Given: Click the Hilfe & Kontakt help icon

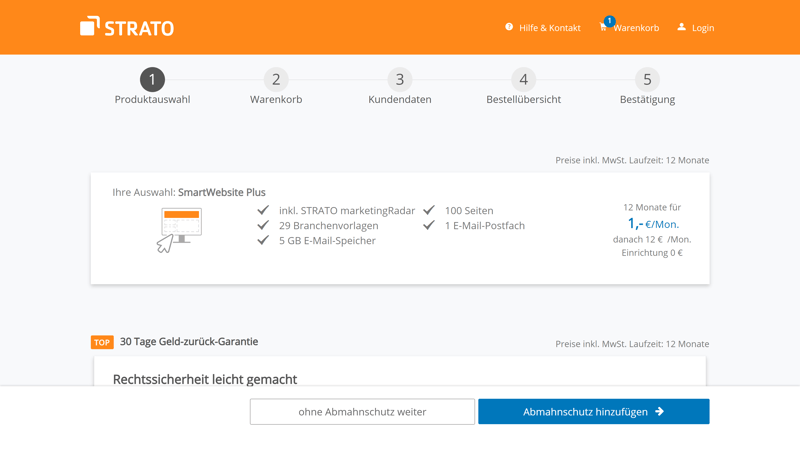Looking at the screenshot, I should [x=509, y=27].
